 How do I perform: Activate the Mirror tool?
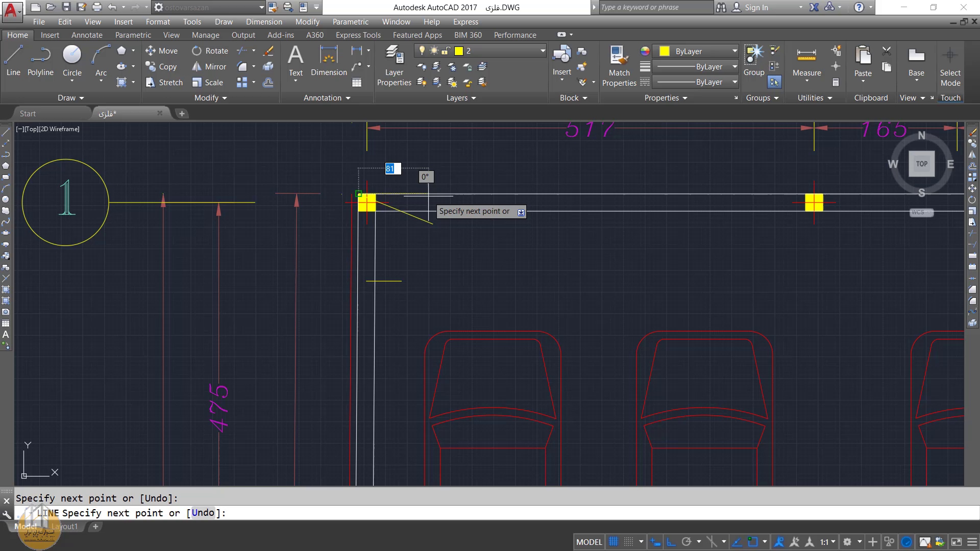209,67
